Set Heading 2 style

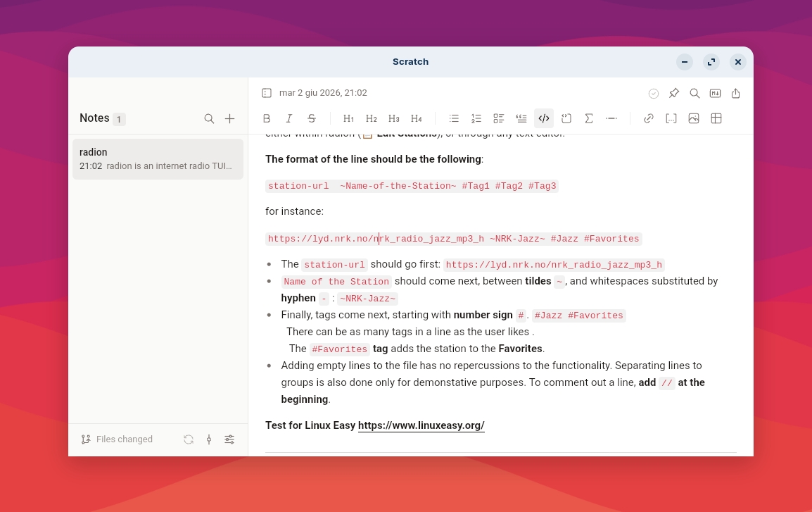(372, 119)
